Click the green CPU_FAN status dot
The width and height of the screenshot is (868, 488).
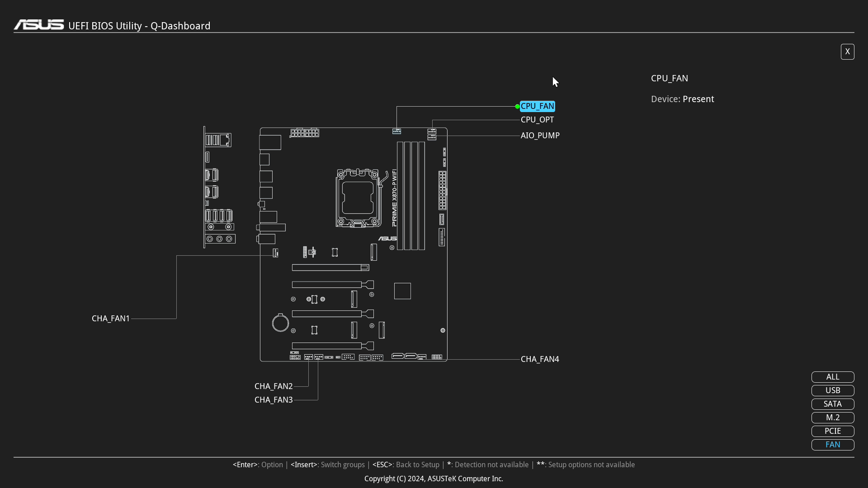517,107
